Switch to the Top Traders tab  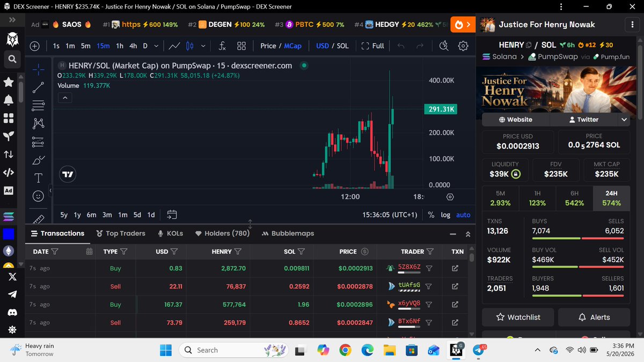(x=121, y=233)
